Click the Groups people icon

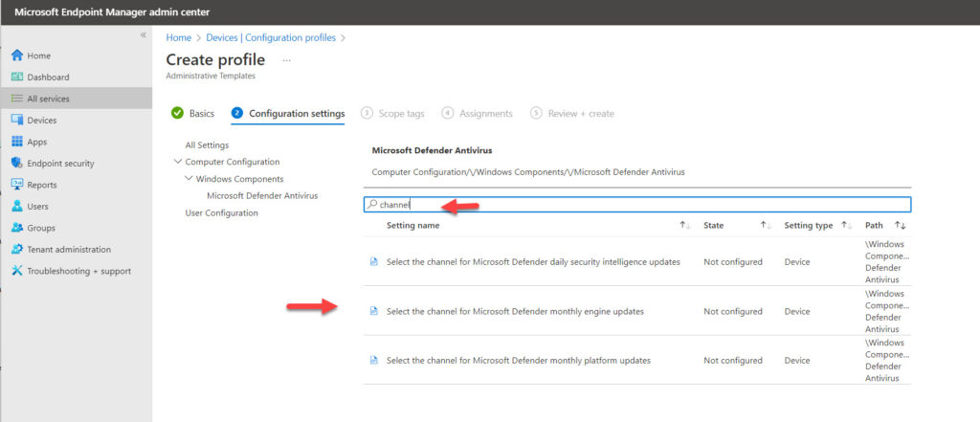coord(17,228)
